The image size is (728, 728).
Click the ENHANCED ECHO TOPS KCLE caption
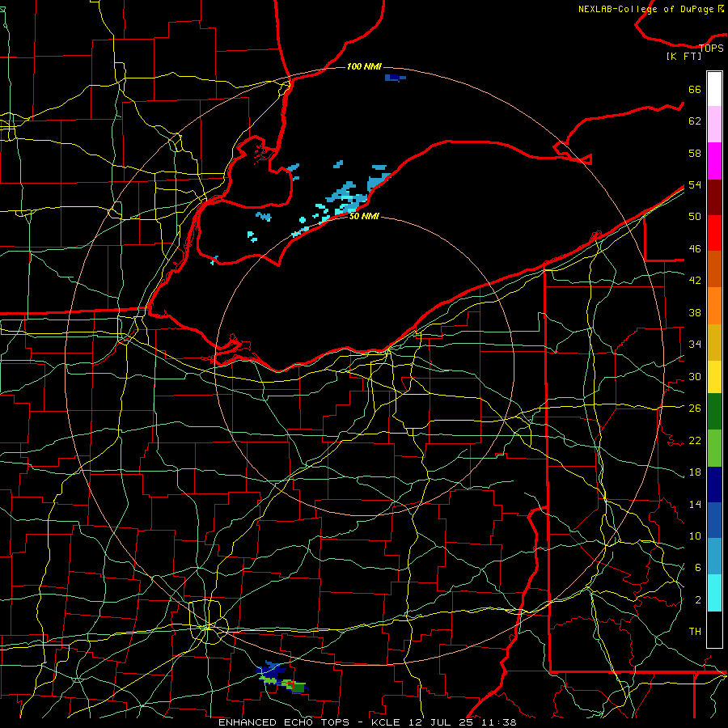point(367,722)
